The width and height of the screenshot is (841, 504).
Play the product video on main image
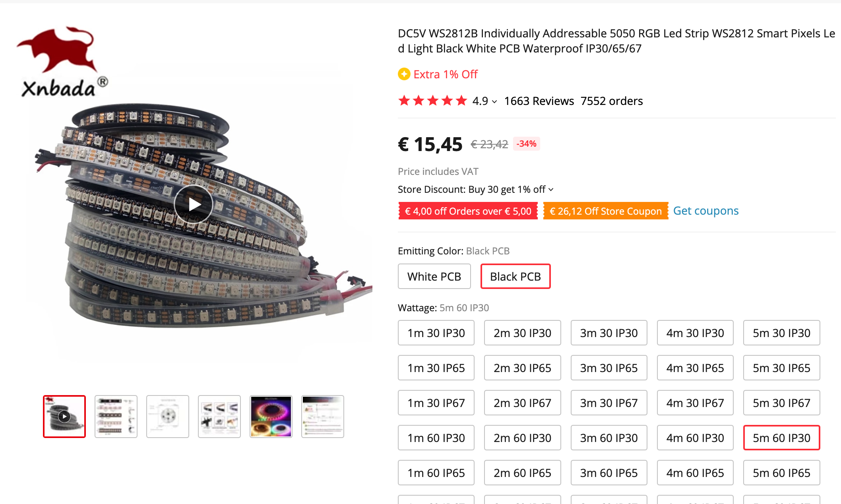[x=194, y=204]
